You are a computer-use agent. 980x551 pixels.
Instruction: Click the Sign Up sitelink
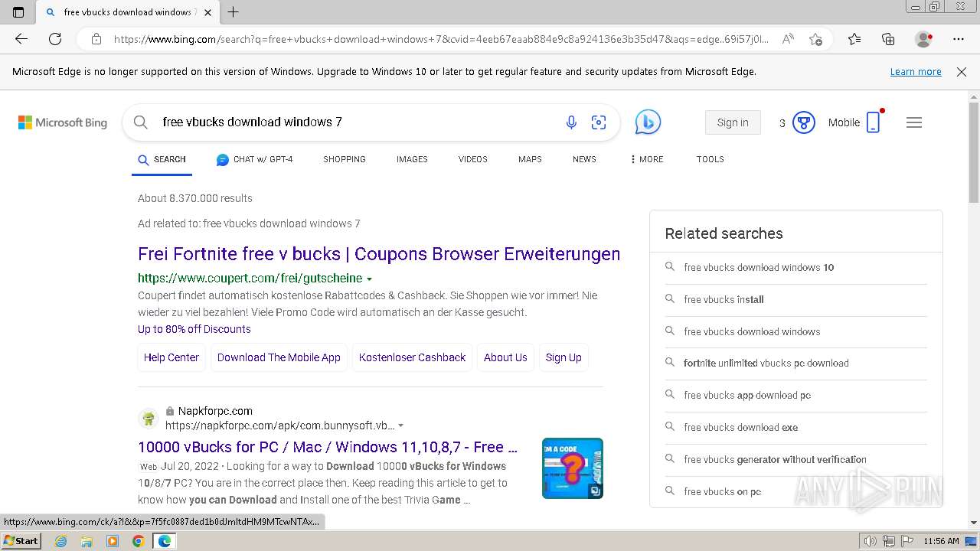563,357
